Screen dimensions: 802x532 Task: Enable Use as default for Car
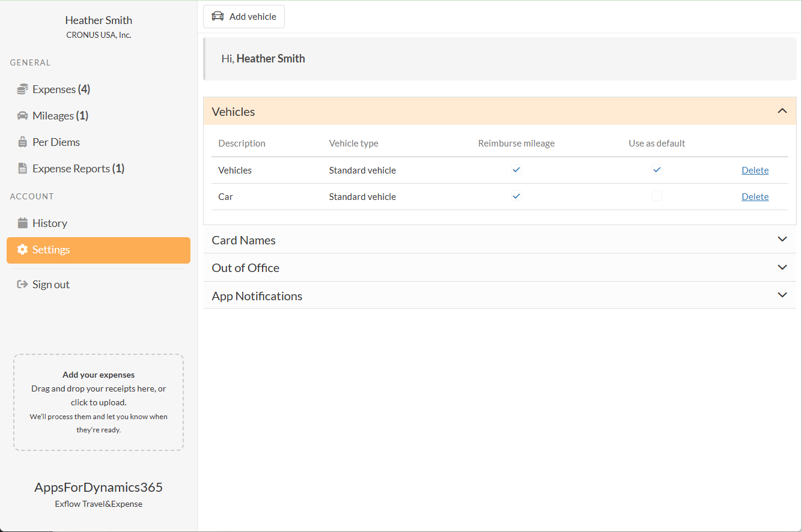pyautogui.click(x=657, y=196)
